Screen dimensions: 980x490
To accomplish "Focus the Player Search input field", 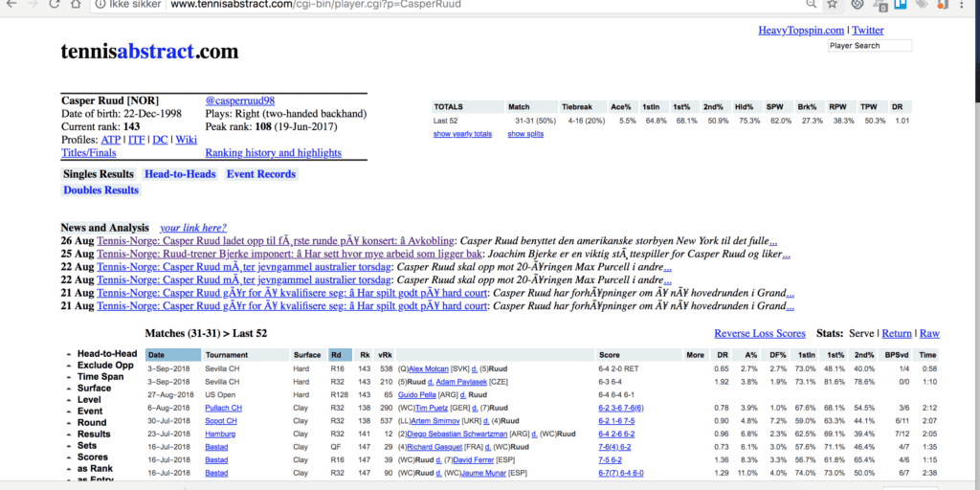I will tap(869, 46).
